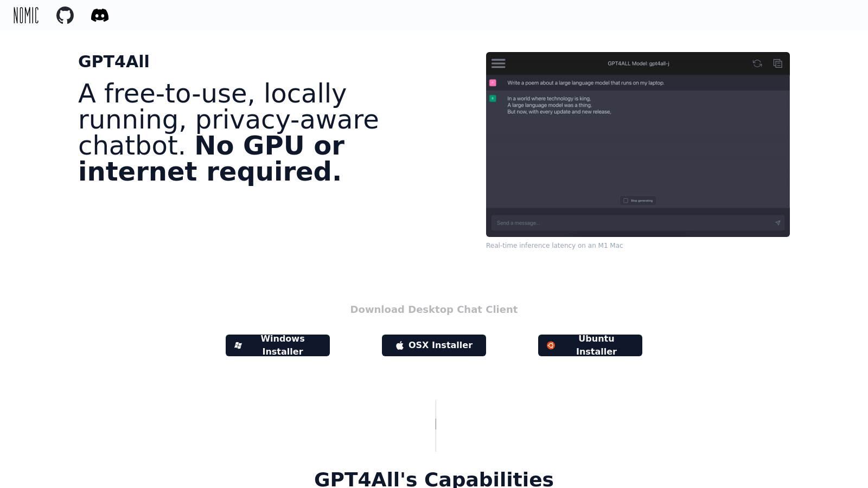Download the Ubuntu Installer

click(x=590, y=345)
